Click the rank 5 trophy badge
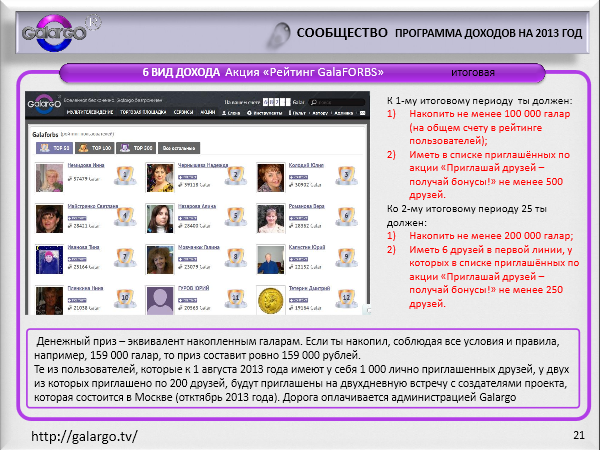Image resolution: width=600 pixels, height=450 pixels. click(236, 217)
